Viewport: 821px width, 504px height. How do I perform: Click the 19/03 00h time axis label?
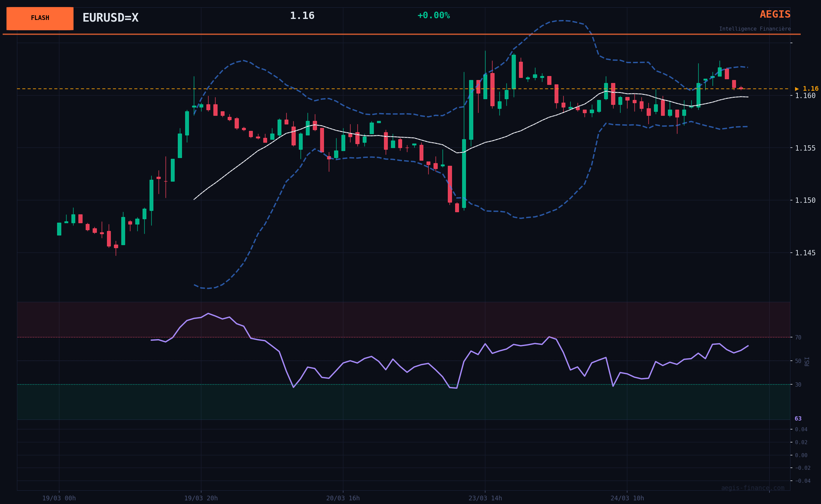point(59,498)
